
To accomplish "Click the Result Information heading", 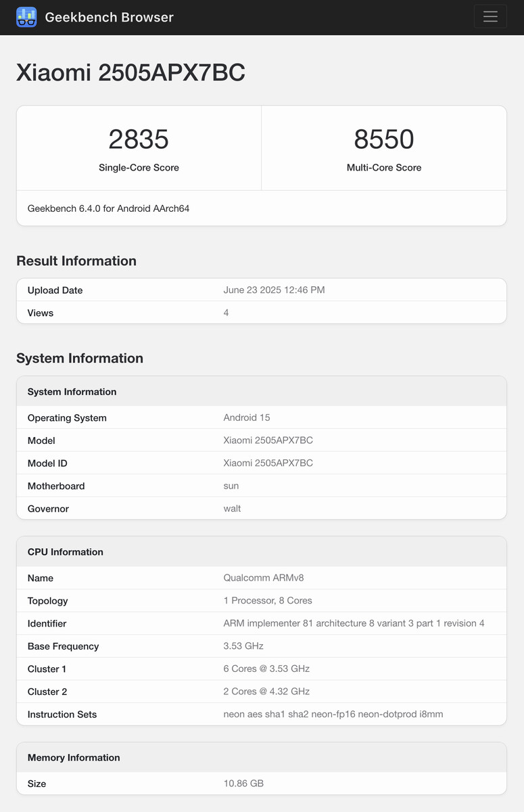I will [x=76, y=261].
